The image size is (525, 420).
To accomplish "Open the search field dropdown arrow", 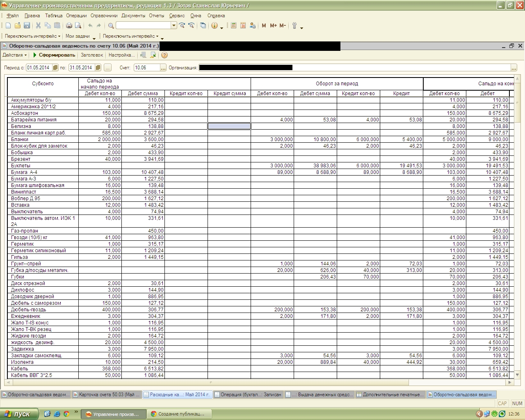I will [x=174, y=25].
